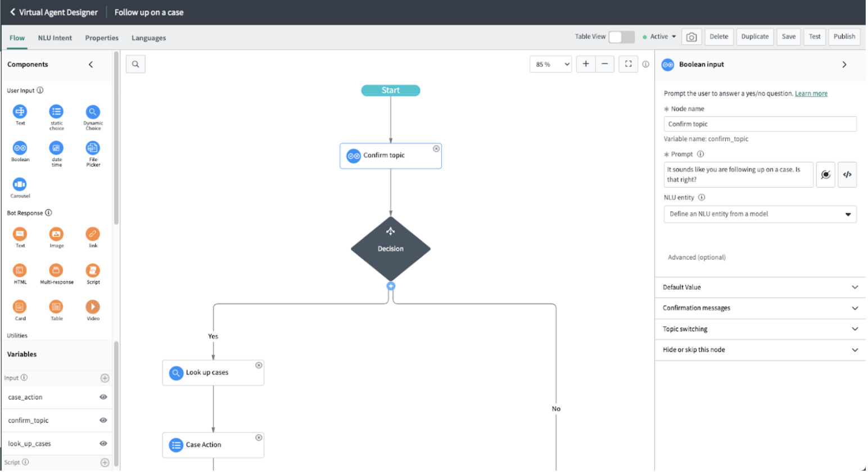
Task: Switch the editor to Table View
Action: tap(621, 36)
